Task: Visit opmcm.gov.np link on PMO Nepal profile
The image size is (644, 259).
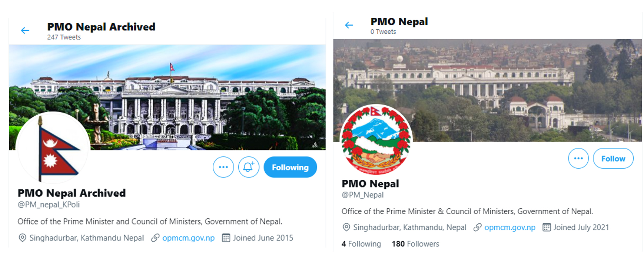Action: click(510, 227)
